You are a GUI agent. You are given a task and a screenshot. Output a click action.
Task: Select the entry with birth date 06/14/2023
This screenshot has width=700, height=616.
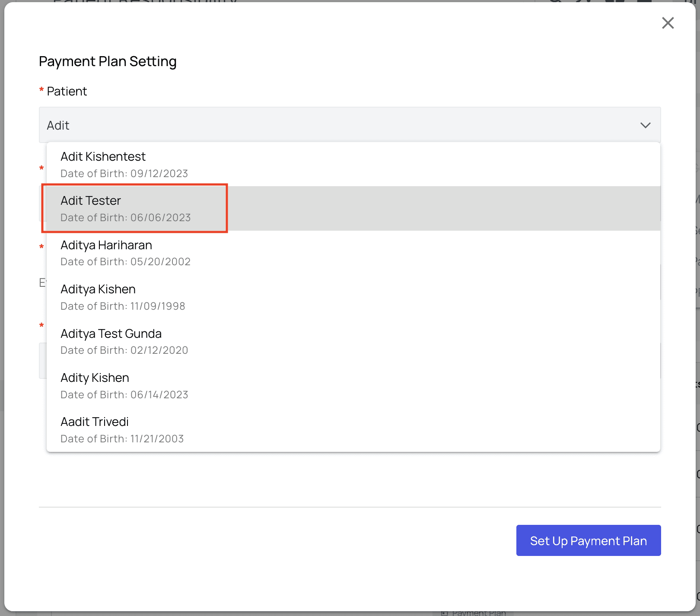click(124, 395)
